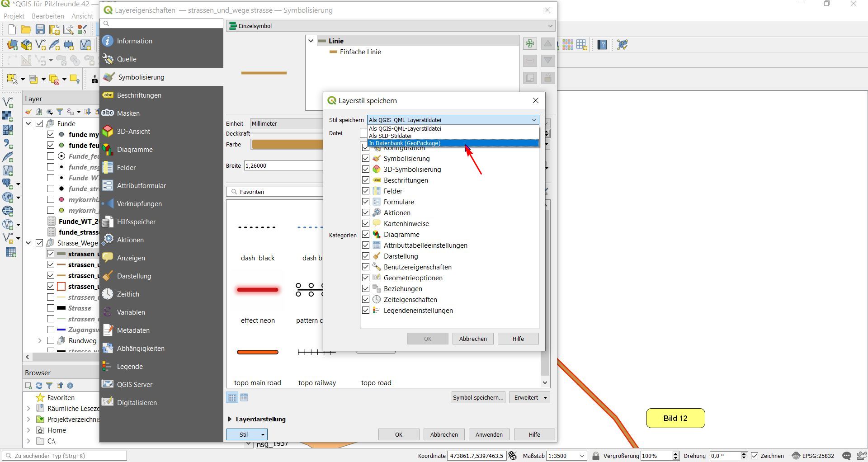
Task: Click the help question mark toolbar icon
Action: pos(602,45)
